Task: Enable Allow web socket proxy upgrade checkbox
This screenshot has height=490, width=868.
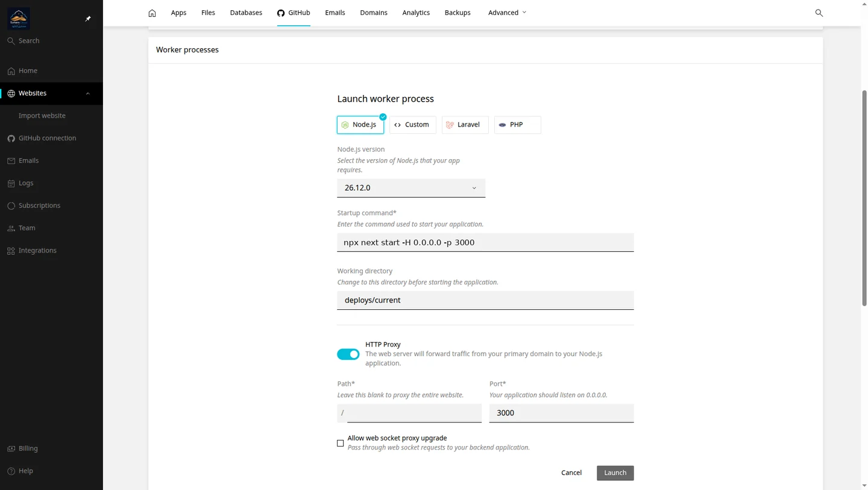Action: pyautogui.click(x=341, y=443)
